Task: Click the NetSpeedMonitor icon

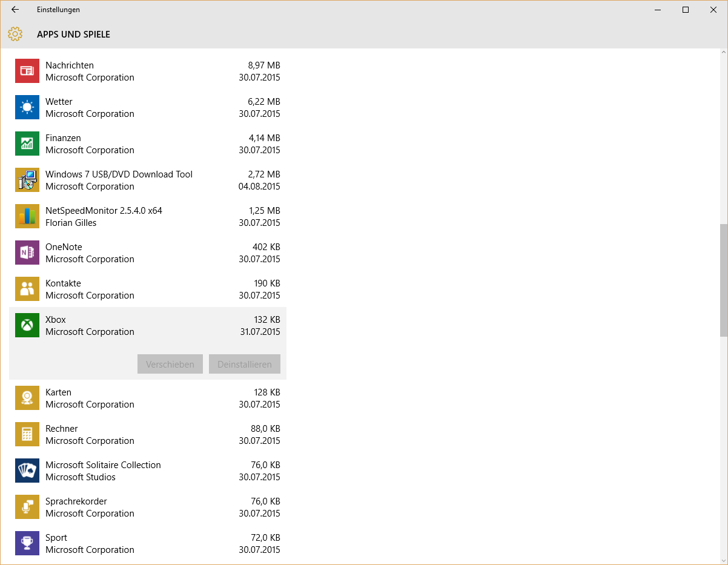Action: [27, 216]
